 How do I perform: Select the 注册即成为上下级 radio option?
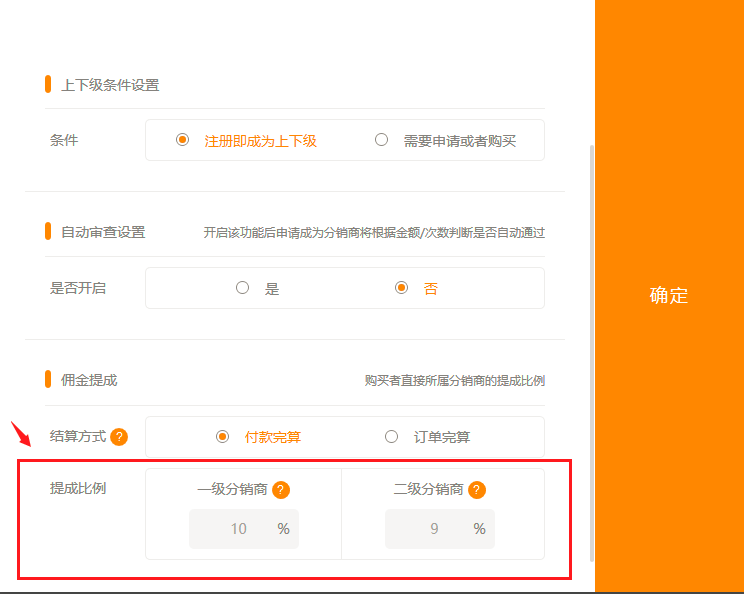182,140
